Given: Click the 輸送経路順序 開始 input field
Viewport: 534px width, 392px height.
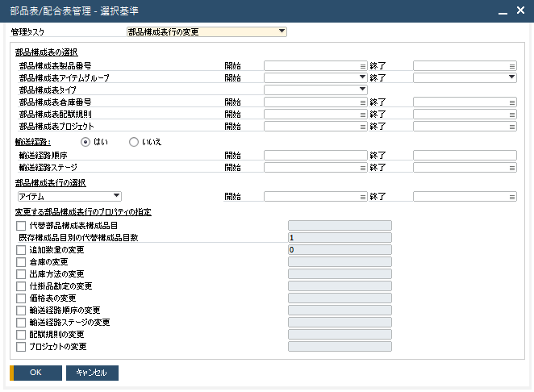Looking at the screenshot, I should point(315,155).
